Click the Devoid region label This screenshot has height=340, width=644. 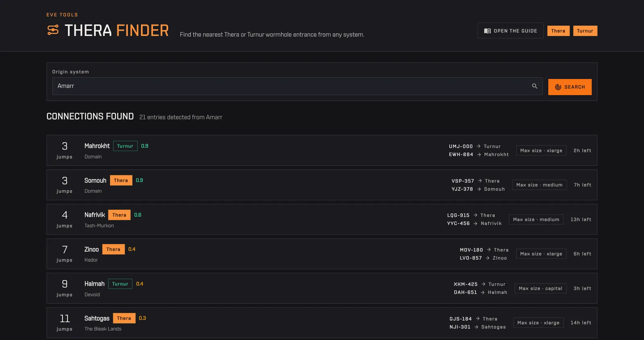[x=92, y=295]
